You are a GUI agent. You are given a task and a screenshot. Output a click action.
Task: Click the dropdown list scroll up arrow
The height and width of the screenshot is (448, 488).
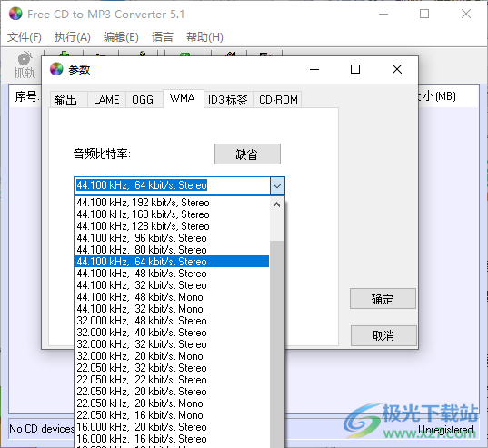click(x=276, y=204)
